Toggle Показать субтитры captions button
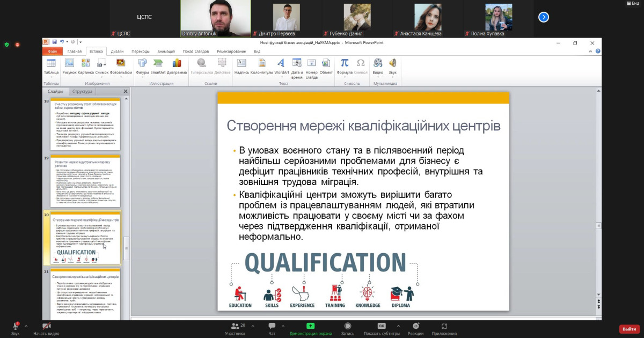 382,328
